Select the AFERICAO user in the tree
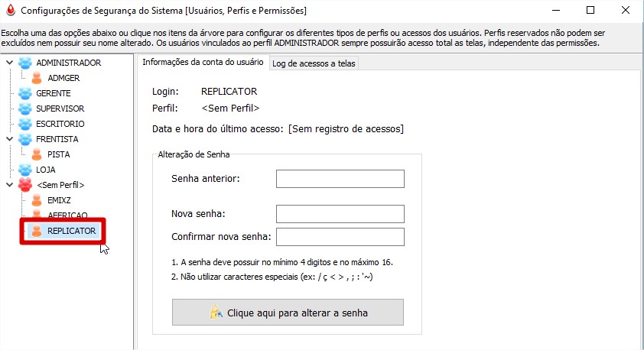This screenshot has height=350, width=644. (67, 215)
